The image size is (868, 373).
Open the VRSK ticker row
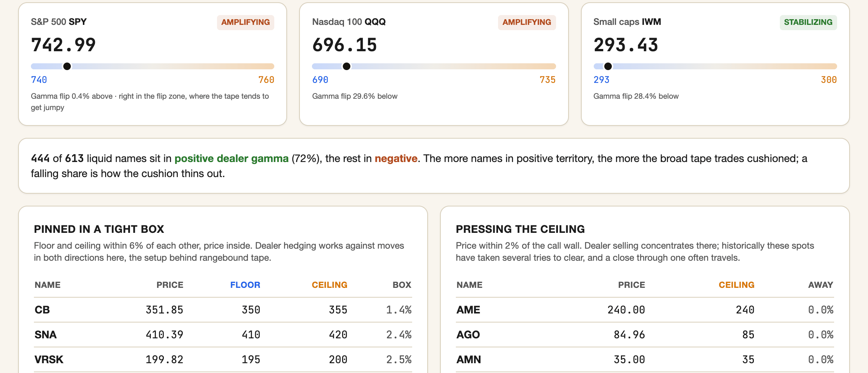[223, 359]
